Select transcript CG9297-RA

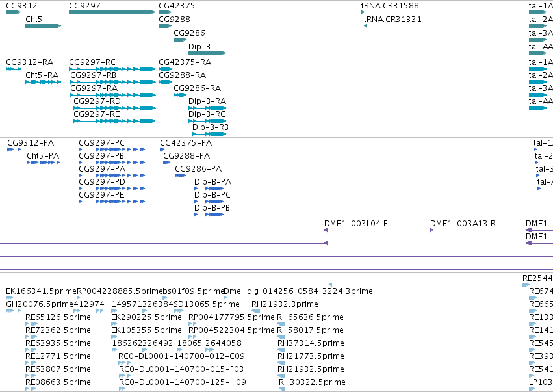coord(94,88)
